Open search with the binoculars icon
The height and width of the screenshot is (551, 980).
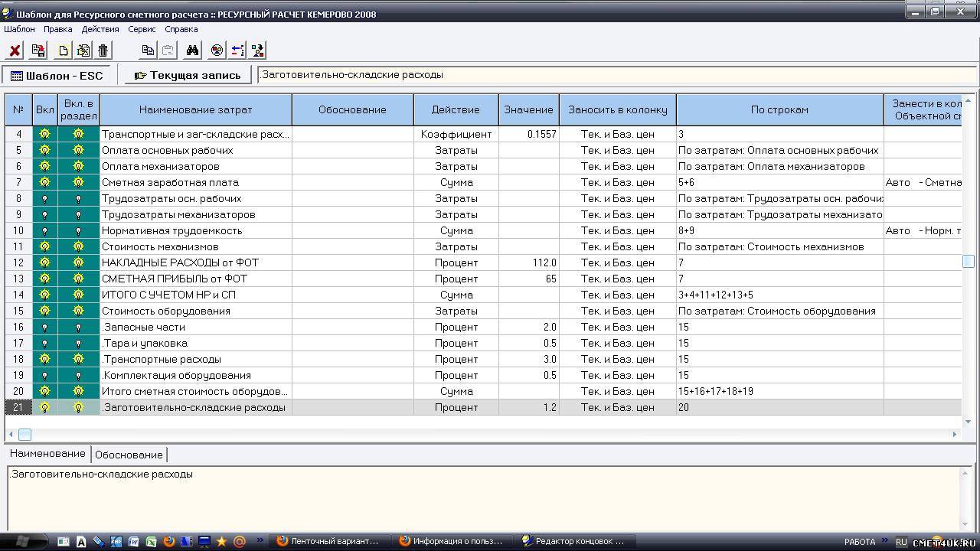(192, 51)
